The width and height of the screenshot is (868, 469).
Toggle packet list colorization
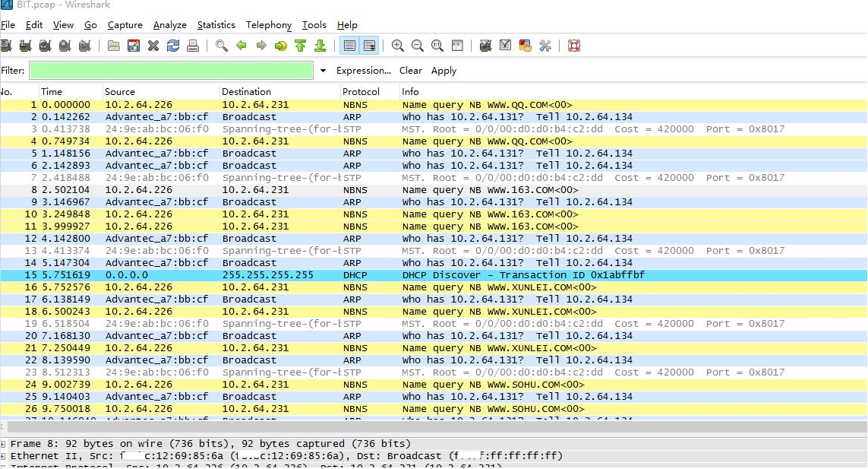[x=349, y=46]
